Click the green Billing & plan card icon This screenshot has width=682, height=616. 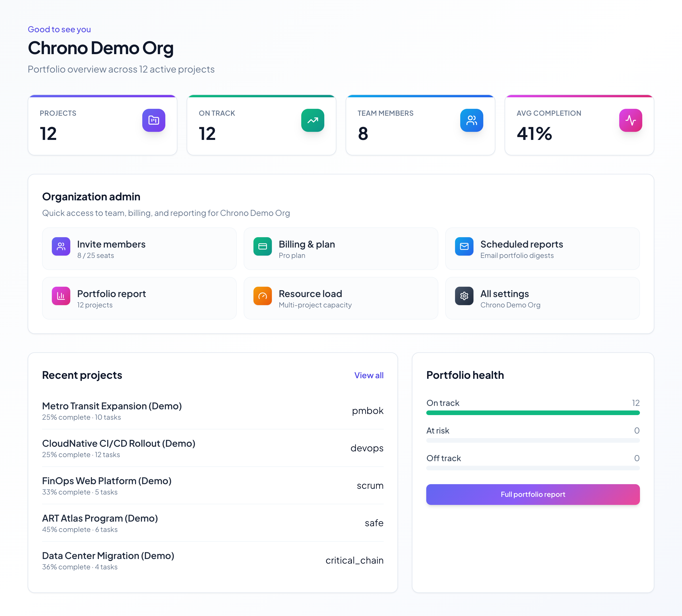coord(262,246)
